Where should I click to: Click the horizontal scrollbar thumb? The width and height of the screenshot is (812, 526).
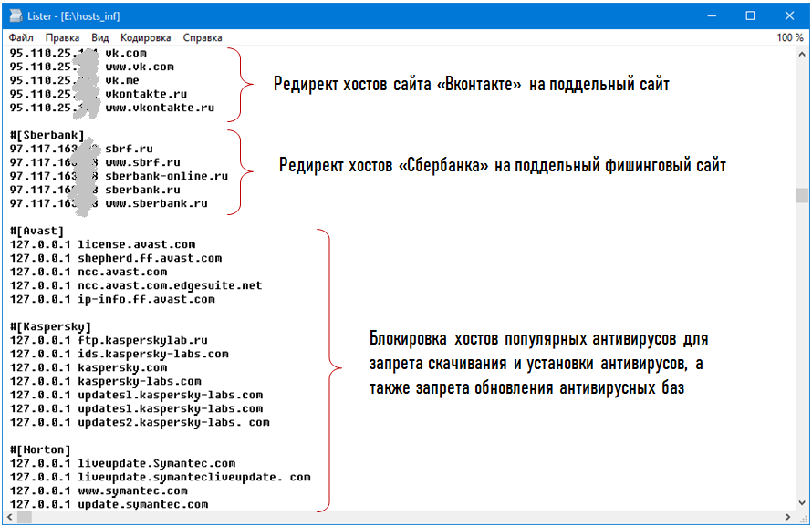[x=25, y=517]
